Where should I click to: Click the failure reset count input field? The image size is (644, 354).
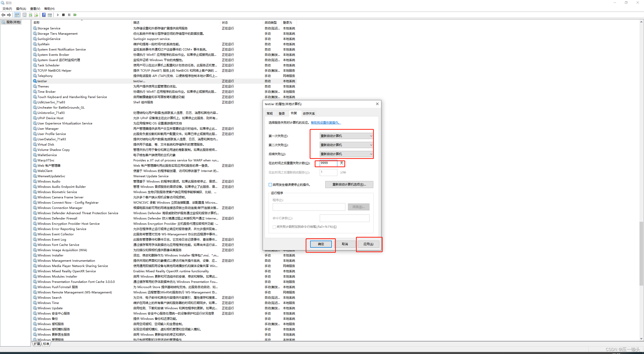tap(327, 163)
